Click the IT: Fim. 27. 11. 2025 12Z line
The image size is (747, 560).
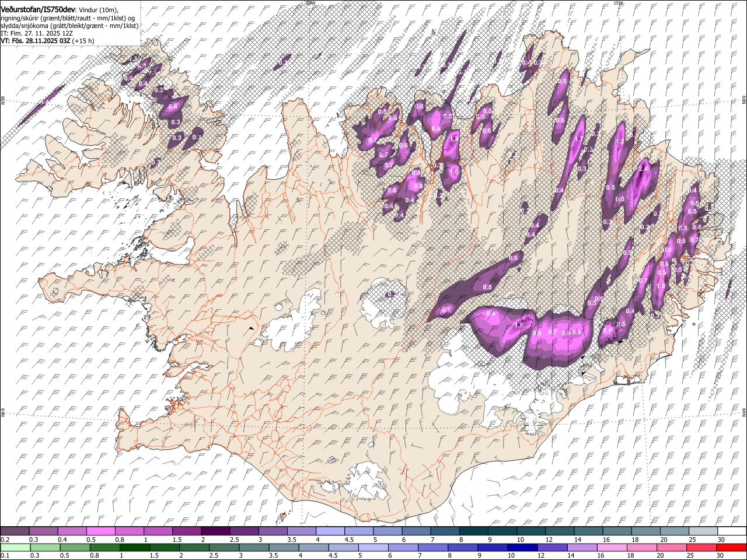(37, 33)
